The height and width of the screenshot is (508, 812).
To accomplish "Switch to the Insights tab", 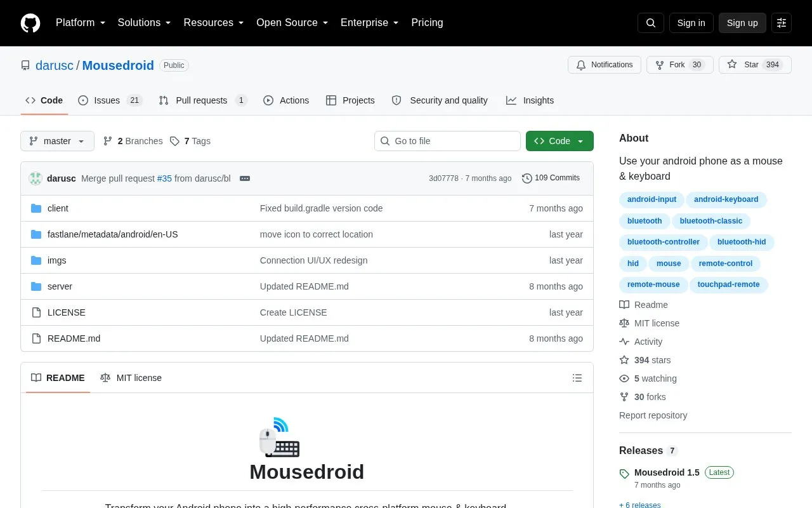I will tap(530, 100).
